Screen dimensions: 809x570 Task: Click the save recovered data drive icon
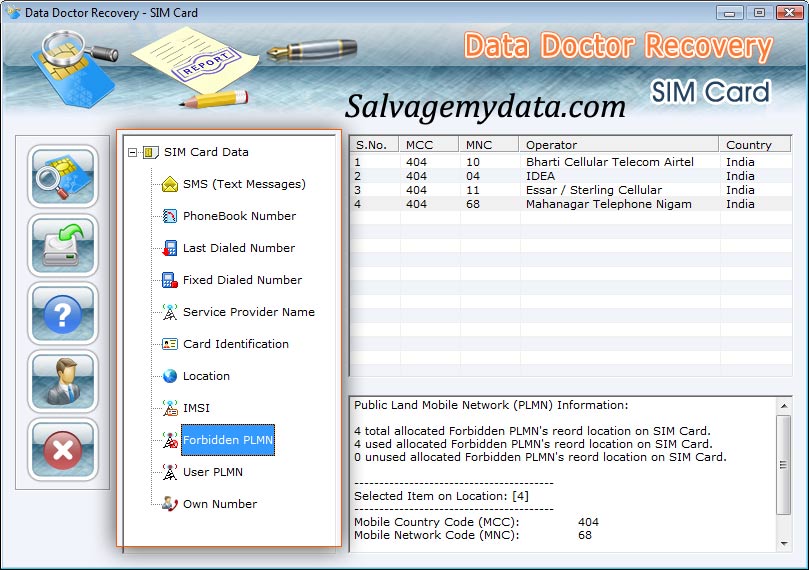coord(62,245)
